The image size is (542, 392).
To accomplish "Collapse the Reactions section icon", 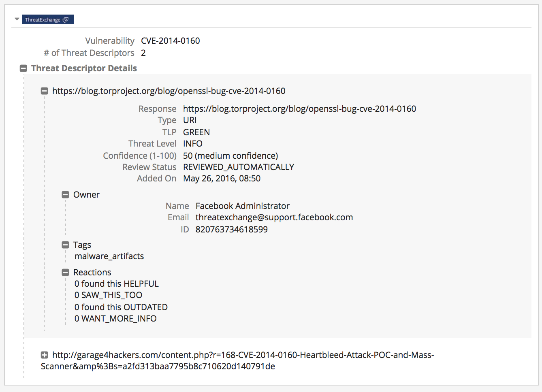I will [65, 273].
